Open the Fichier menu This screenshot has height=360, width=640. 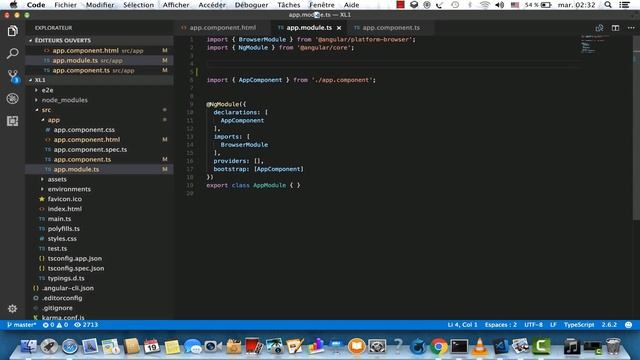pyautogui.click(x=65, y=5)
